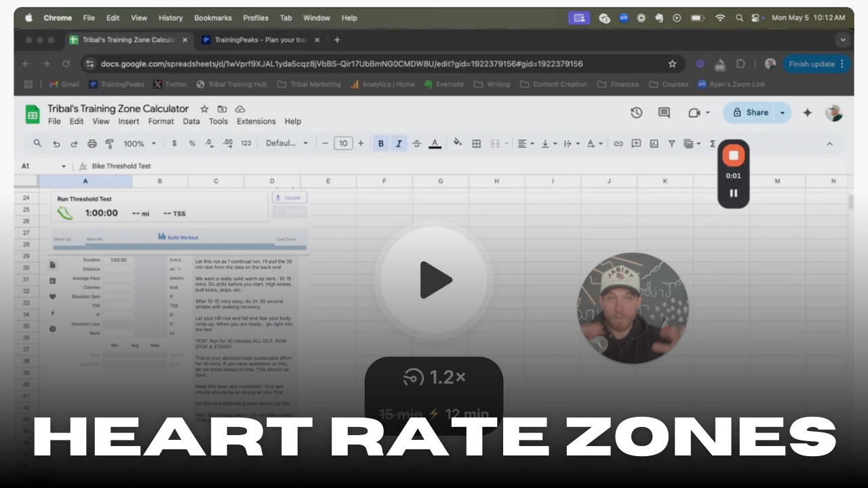Viewport: 868px width, 488px height.
Task: Click the Share button
Action: tap(749, 113)
